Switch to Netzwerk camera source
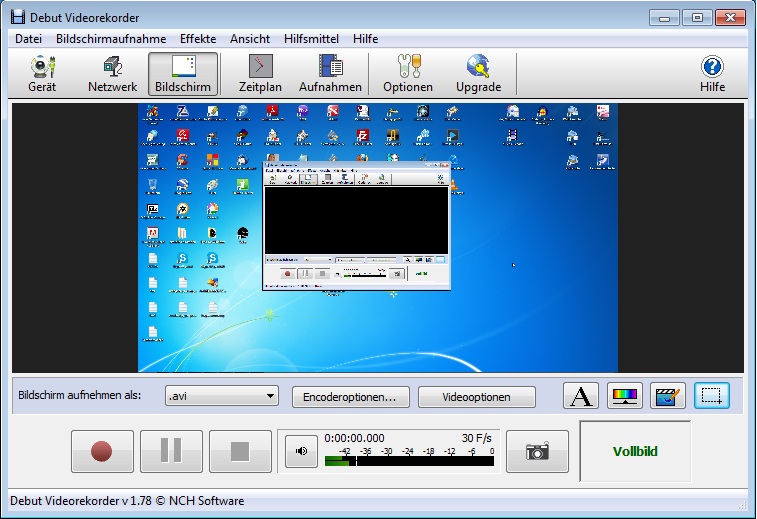This screenshot has height=519, width=757. click(112, 74)
